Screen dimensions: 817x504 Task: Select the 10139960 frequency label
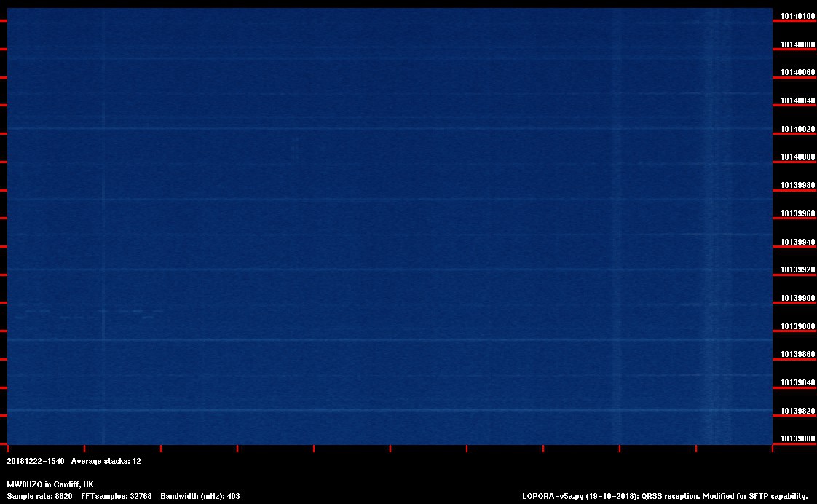coord(797,213)
